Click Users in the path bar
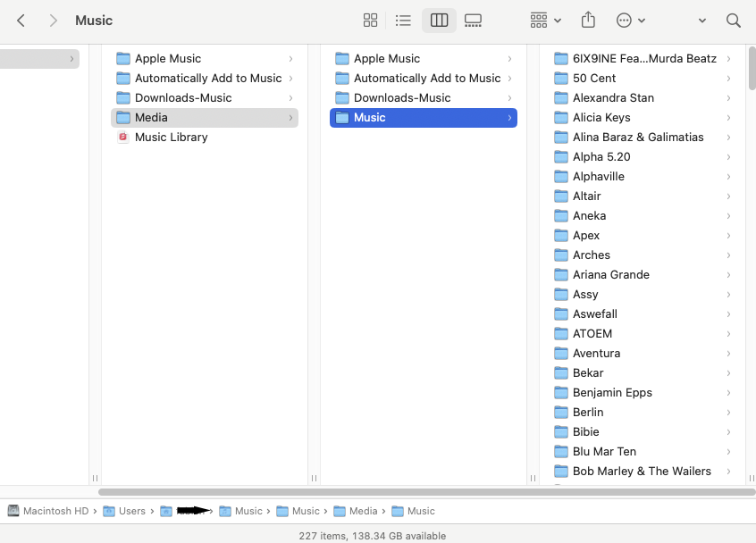 point(125,511)
